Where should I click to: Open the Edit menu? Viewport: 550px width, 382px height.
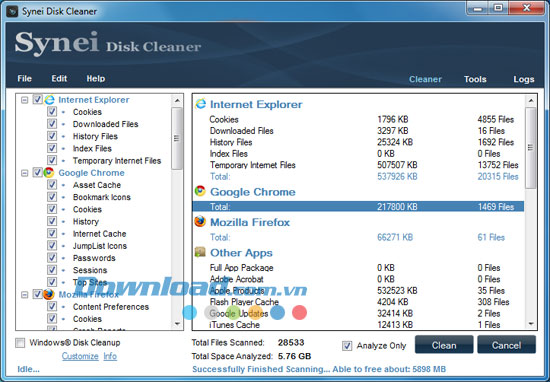(59, 79)
